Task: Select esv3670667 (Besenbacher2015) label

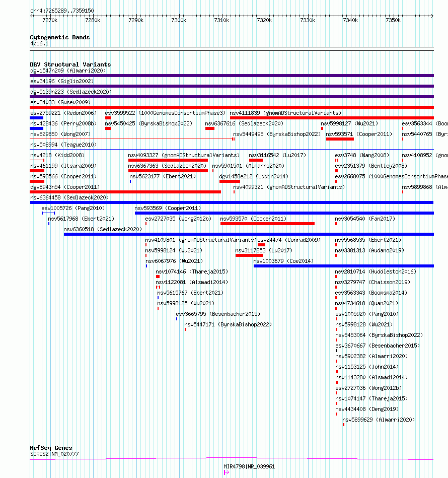Action: (378, 346)
